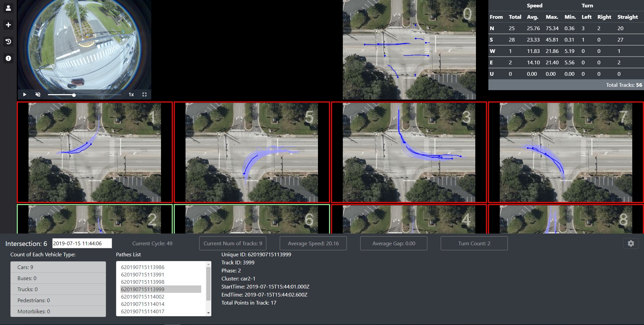Viewport: 644px width, 325px height.
Task: Click the Average Speed button
Action: click(x=313, y=244)
